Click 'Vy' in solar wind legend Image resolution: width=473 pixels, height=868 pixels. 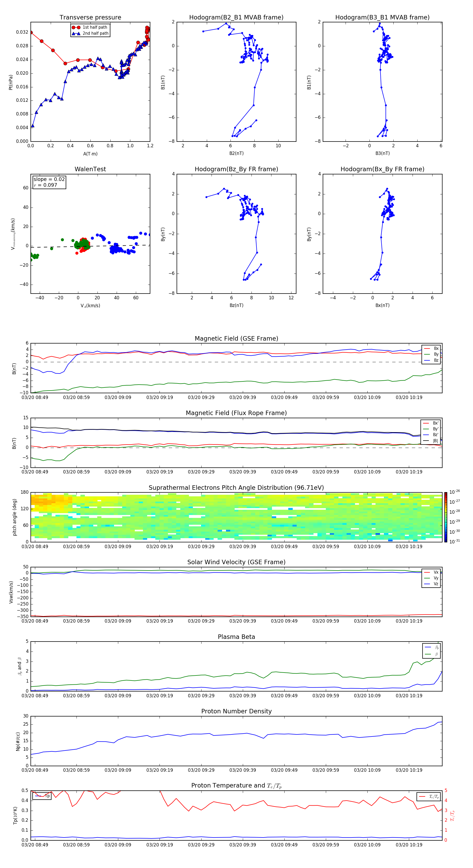(431, 578)
